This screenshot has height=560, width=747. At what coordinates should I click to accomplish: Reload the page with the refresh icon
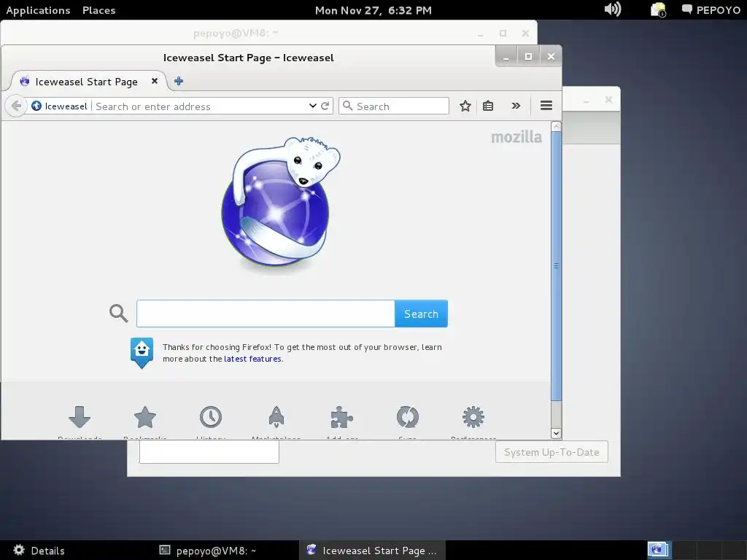(325, 106)
